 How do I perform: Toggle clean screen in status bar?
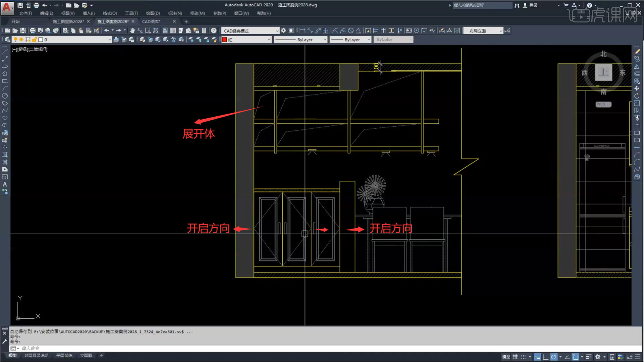pyautogui.click(x=629, y=357)
